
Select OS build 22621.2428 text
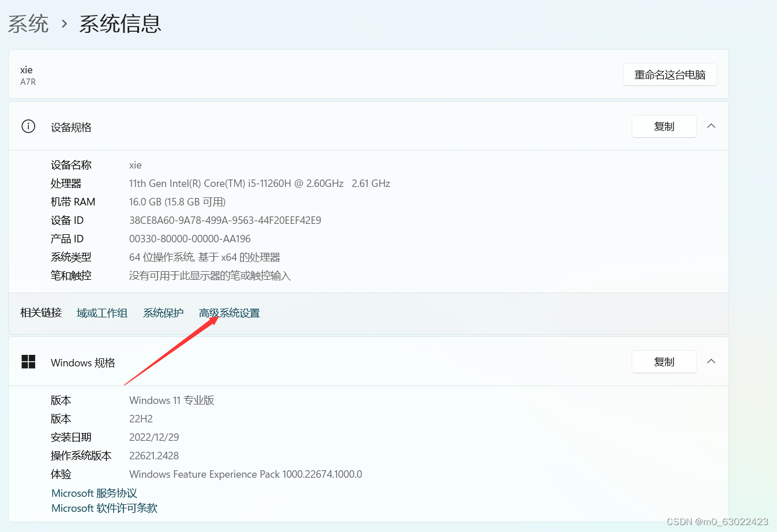point(154,456)
